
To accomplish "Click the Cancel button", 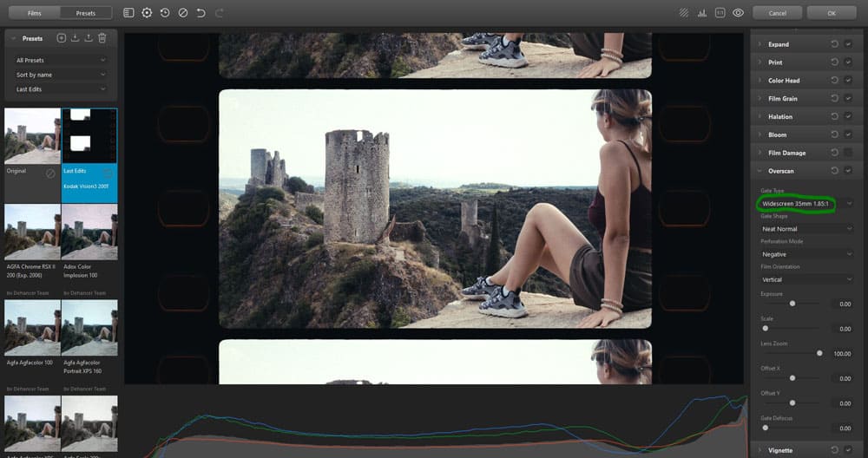I will click(777, 13).
